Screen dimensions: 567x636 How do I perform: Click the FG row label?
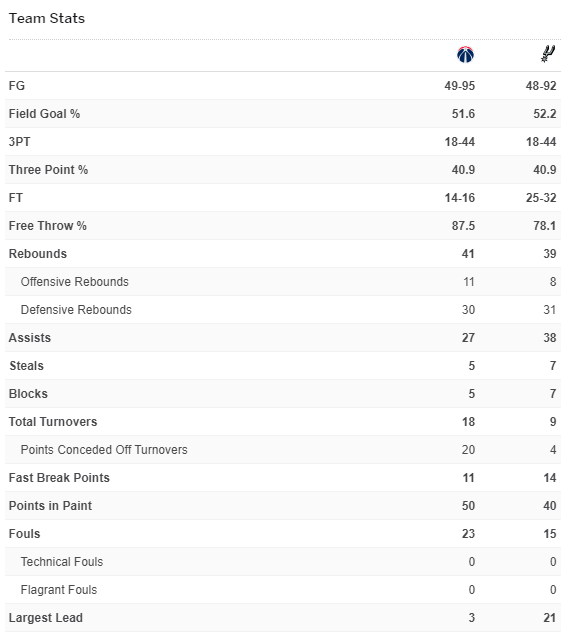(17, 86)
